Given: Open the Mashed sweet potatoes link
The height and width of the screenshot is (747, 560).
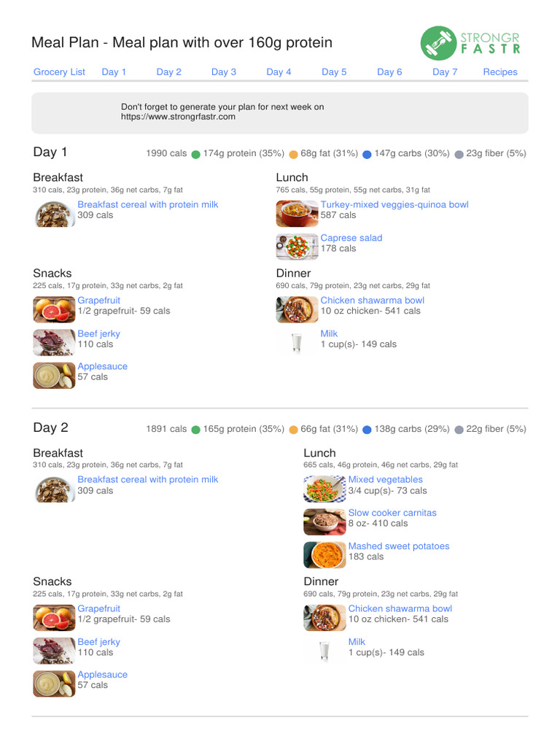Looking at the screenshot, I should click(398, 546).
